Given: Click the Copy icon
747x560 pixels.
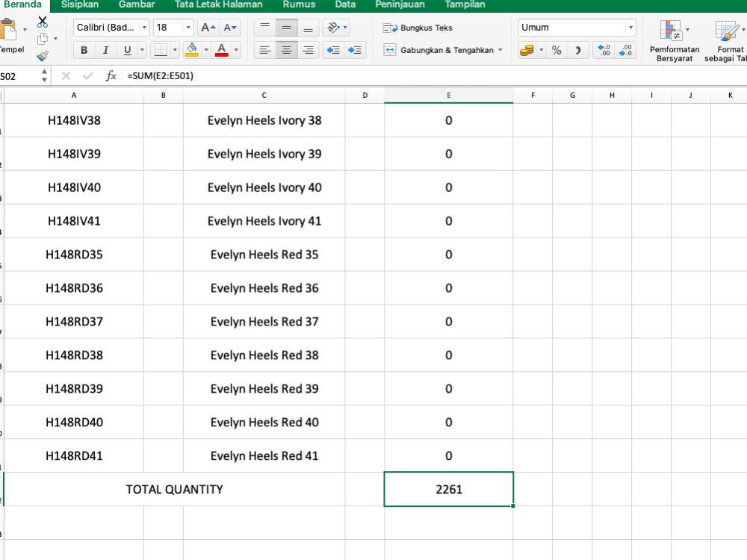Looking at the screenshot, I should 43,39.
